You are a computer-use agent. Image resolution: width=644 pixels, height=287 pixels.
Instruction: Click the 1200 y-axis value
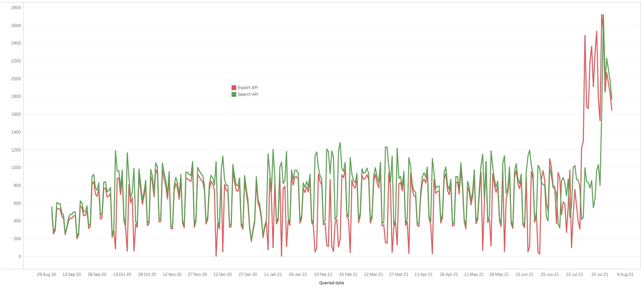coord(16,150)
